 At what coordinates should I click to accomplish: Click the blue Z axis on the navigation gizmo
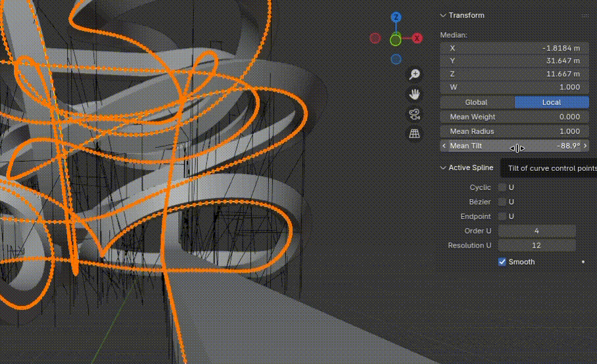click(396, 18)
